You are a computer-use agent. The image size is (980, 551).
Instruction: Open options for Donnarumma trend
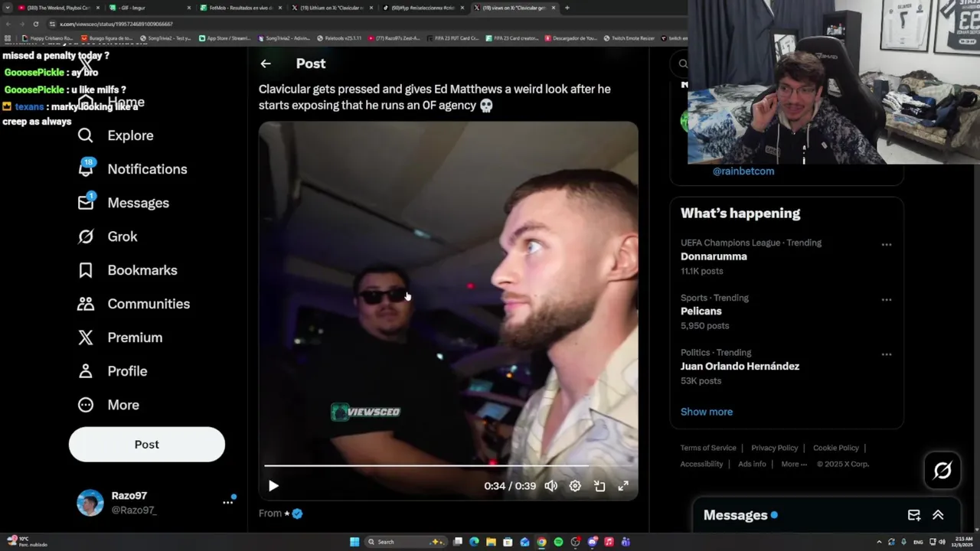887,245
